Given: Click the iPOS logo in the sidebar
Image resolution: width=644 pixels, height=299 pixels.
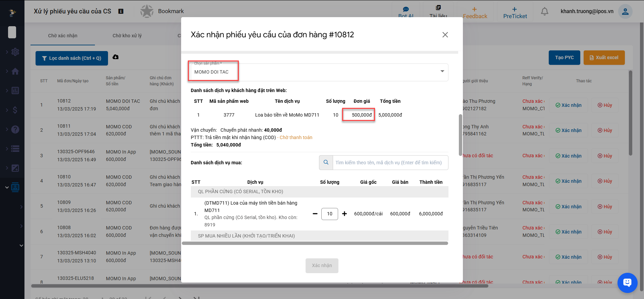Looking at the screenshot, I should (12, 13).
